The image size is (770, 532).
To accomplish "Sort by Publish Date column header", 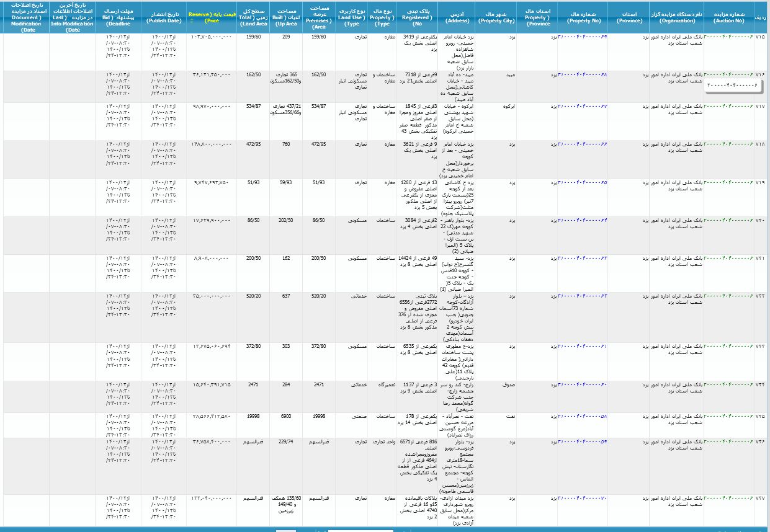I will 164,17.
